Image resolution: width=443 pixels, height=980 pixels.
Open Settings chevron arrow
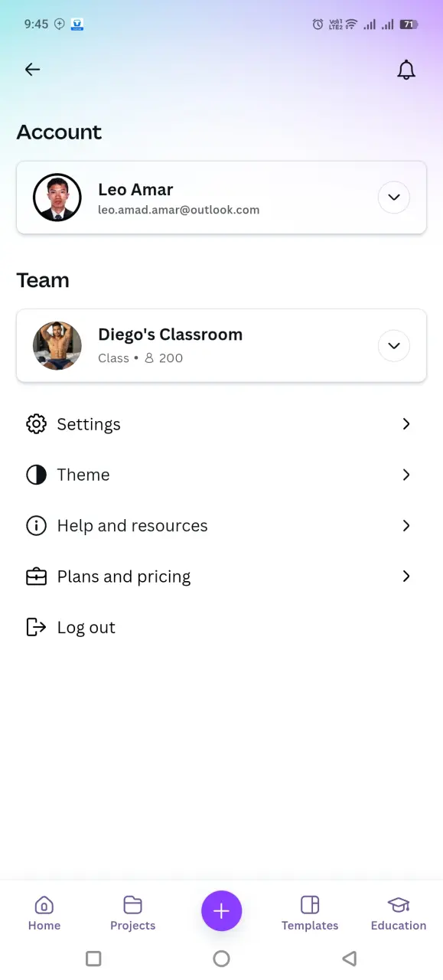(406, 424)
